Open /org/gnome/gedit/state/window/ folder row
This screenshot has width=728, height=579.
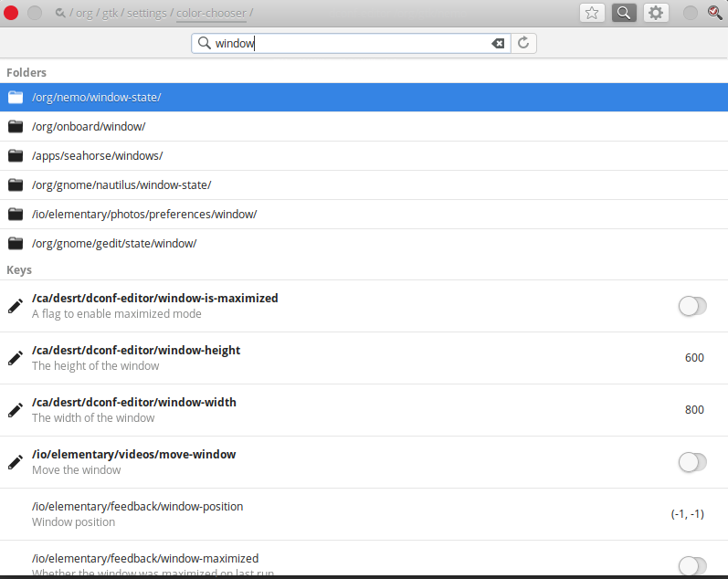pyautogui.click(x=364, y=243)
